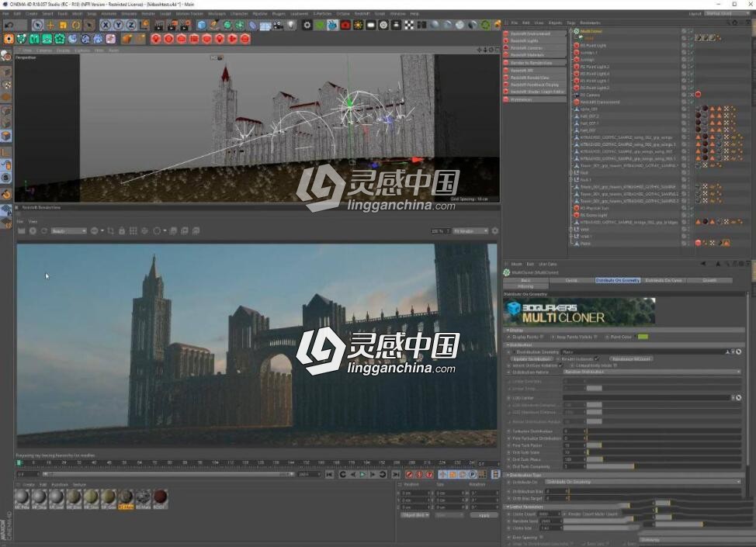Toggle the Compatibility Mode checkbox
The image size is (756, 547).
click(x=616, y=365)
